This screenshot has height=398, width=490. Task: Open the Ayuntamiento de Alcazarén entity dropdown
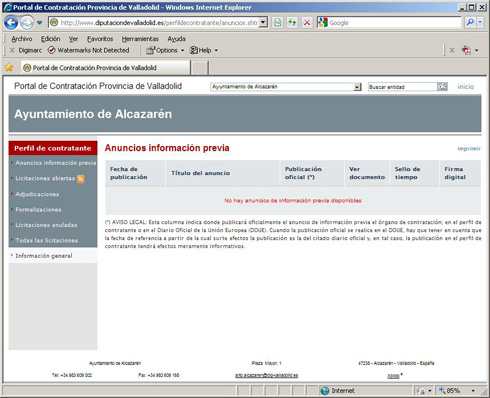pos(286,87)
